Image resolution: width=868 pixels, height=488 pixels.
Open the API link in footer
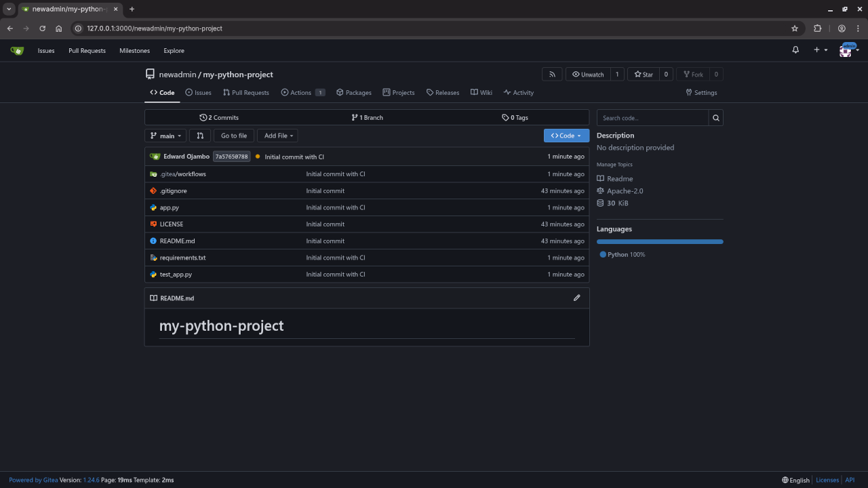[850, 480]
